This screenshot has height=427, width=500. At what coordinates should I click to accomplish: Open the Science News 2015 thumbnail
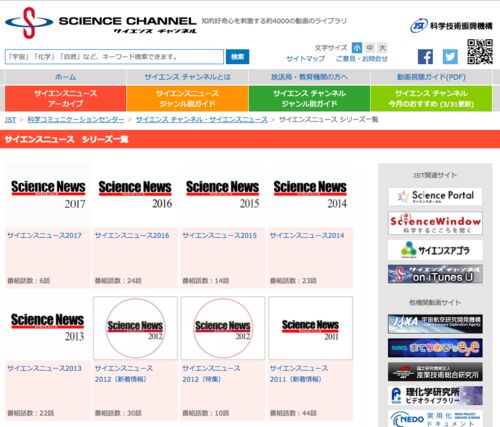click(223, 194)
